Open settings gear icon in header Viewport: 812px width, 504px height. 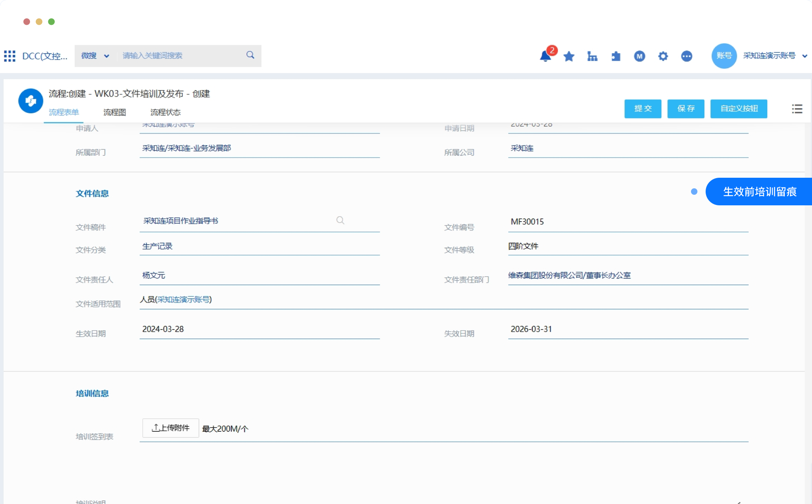click(x=663, y=56)
